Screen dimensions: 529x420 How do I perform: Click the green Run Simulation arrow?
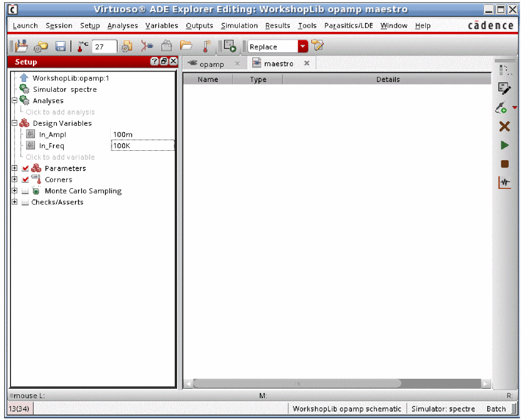point(504,146)
